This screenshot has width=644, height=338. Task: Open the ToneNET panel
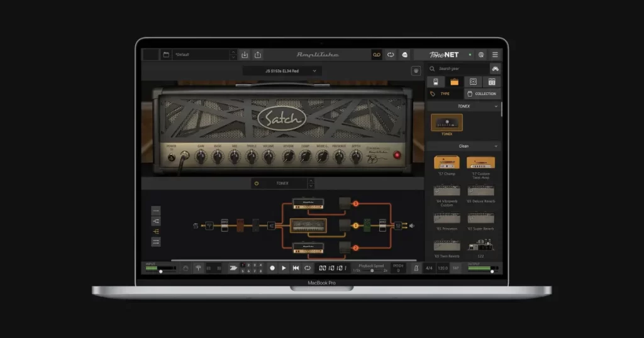(x=444, y=55)
